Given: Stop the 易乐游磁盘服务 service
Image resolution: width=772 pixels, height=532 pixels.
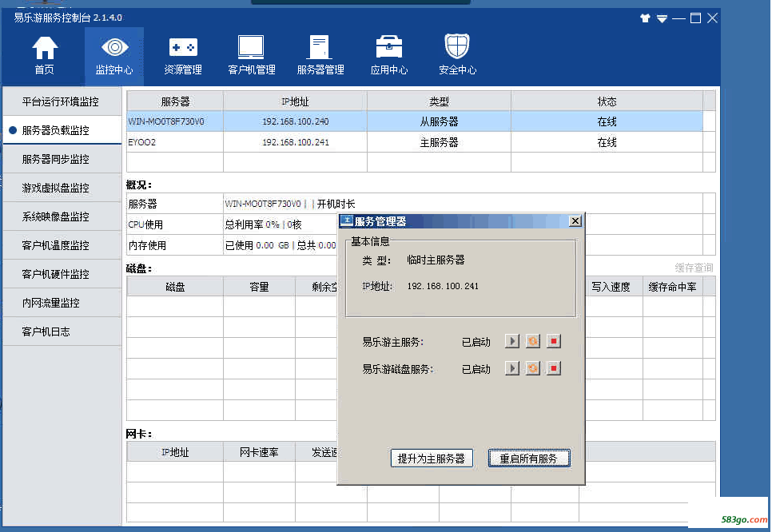Looking at the screenshot, I should click(x=553, y=368).
